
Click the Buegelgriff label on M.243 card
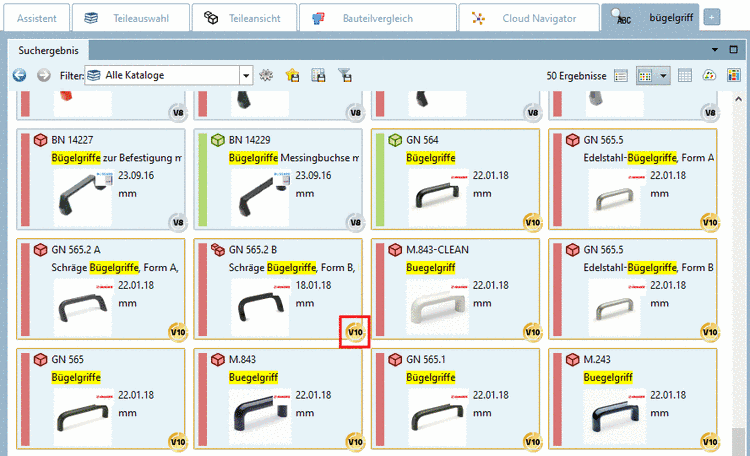click(608, 377)
